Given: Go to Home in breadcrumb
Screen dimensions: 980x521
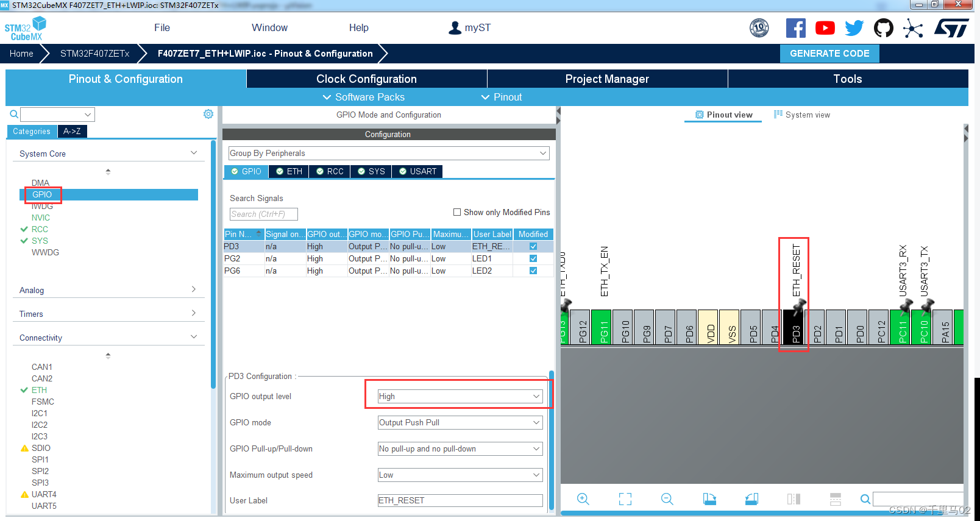Looking at the screenshot, I should click(21, 54).
